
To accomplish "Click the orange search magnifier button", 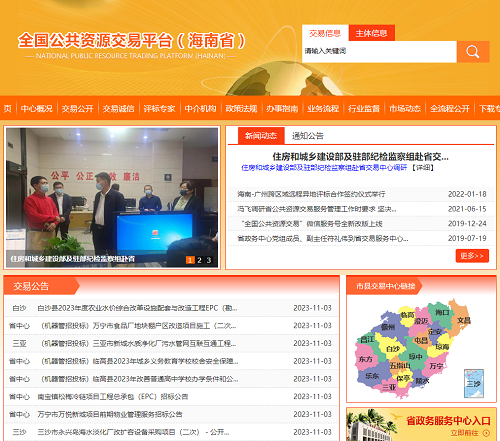I will 473,52.
